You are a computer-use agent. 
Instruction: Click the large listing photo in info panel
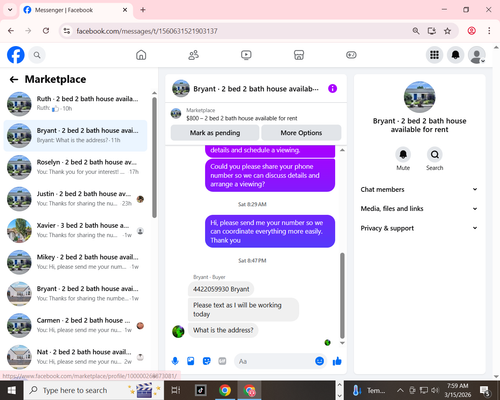pyautogui.click(x=419, y=97)
